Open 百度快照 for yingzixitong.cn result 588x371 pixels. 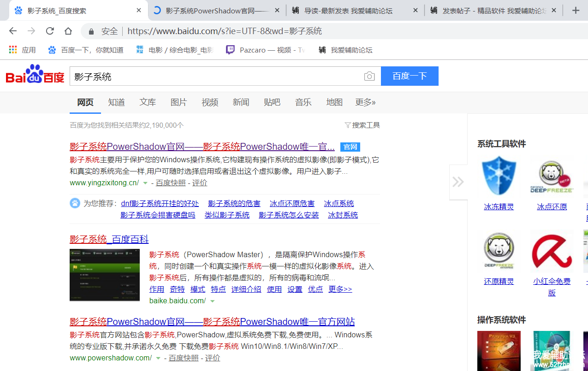tap(171, 183)
